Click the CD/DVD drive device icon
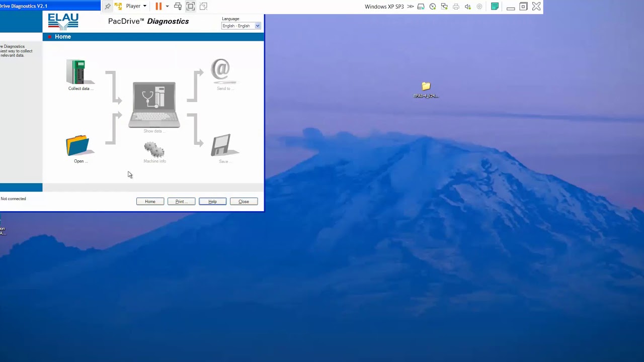 433,7
